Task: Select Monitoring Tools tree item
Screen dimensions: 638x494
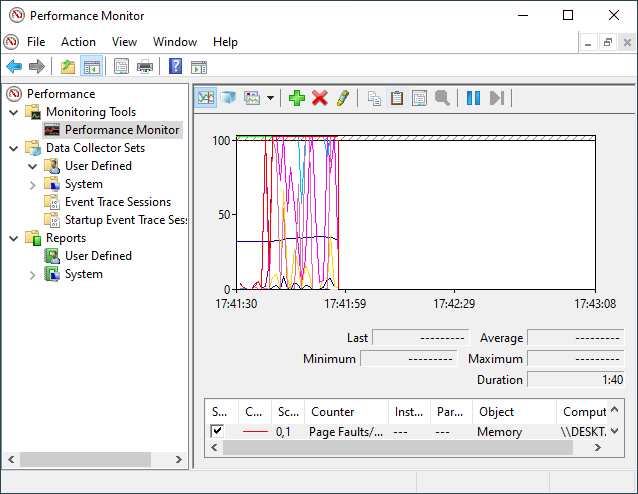Action: tap(91, 112)
